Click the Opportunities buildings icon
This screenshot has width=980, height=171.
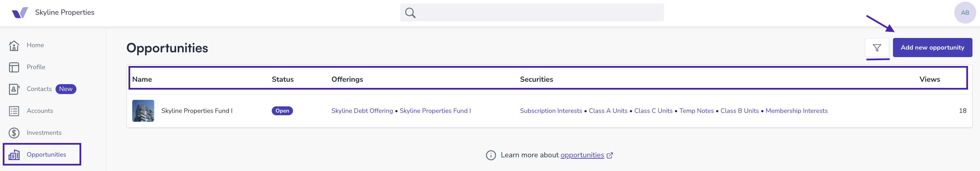point(14,155)
